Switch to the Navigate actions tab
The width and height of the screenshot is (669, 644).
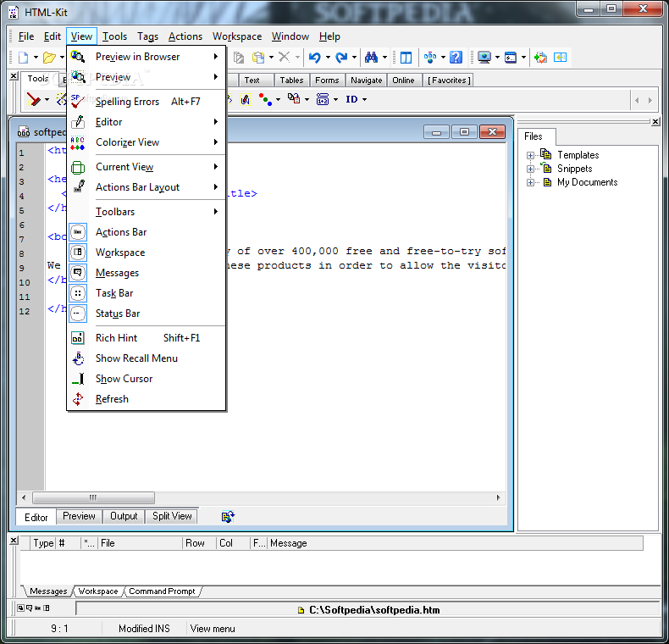366,80
